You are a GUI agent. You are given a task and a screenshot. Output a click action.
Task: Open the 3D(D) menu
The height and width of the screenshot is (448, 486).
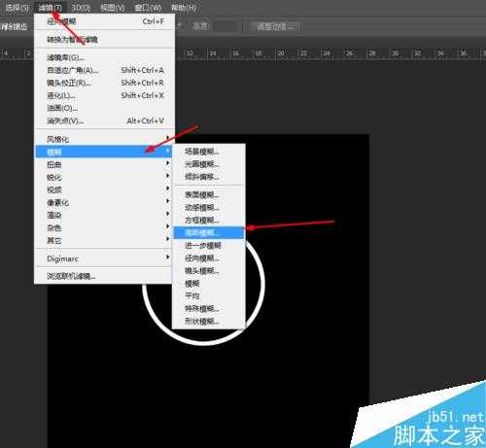81,7
